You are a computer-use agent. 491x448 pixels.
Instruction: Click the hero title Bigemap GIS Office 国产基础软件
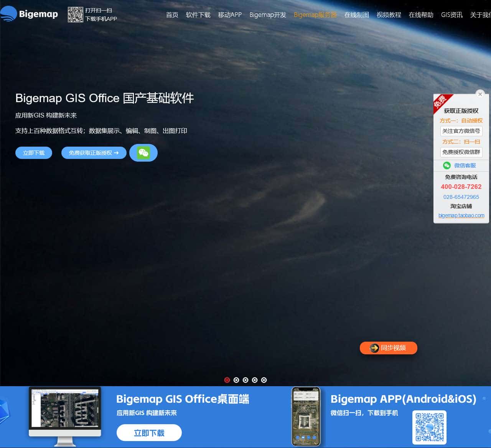(x=105, y=98)
